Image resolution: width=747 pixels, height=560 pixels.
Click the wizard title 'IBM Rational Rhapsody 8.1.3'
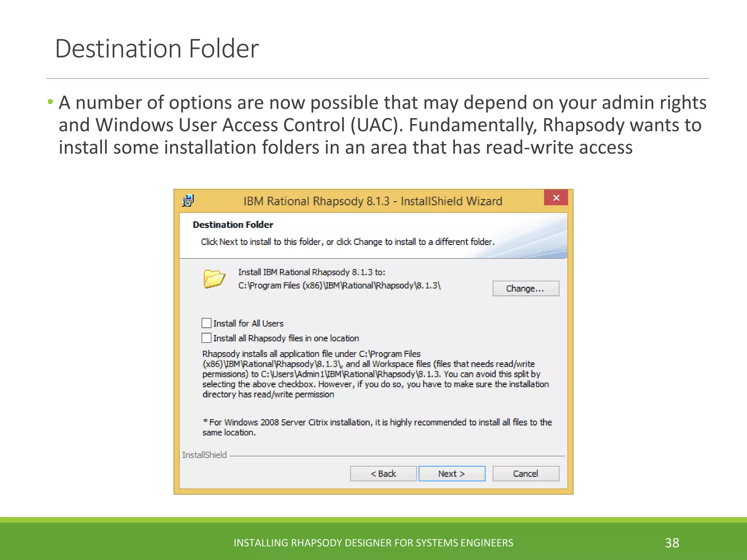(x=373, y=201)
